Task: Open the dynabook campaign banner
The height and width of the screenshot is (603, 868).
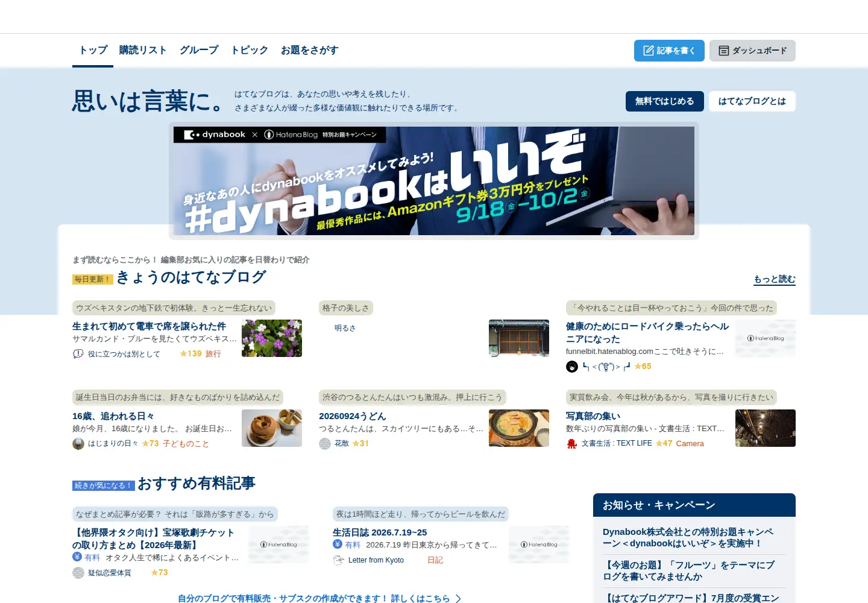Action: coord(434,181)
